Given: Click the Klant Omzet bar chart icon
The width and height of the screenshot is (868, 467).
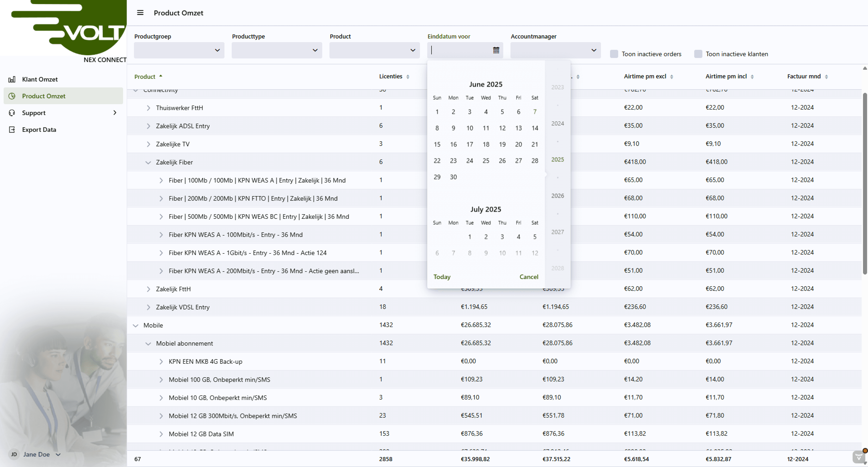Looking at the screenshot, I should [12, 79].
